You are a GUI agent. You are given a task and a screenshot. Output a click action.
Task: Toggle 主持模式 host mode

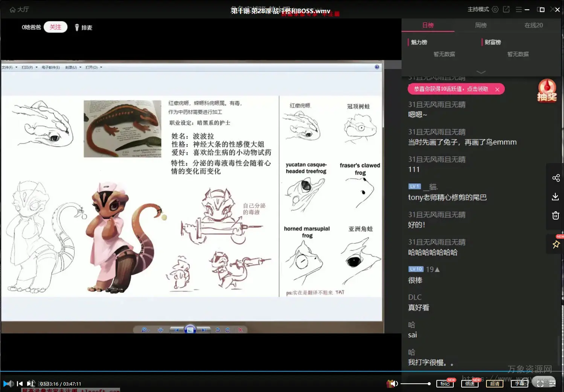(478, 9)
